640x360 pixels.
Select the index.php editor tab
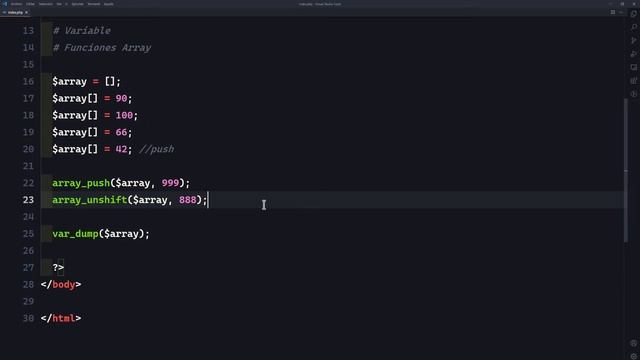click(x=16, y=12)
